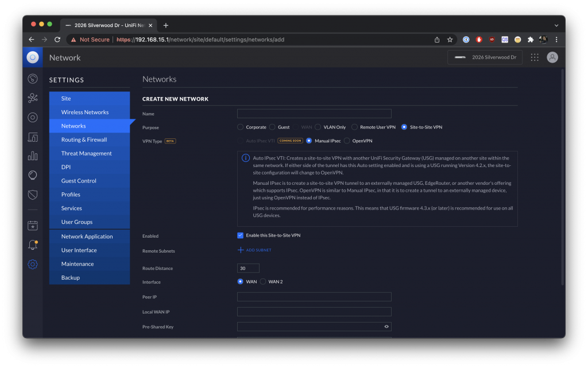588x368 pixels.
Task: Open the Statistics bar chart icon
Action: [x=33, y=156]
